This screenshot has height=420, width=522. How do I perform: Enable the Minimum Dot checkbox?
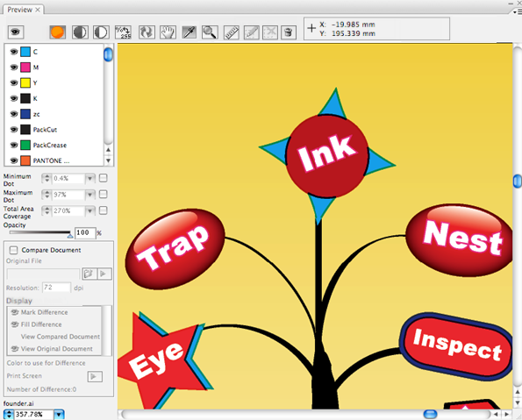(104, 178)
